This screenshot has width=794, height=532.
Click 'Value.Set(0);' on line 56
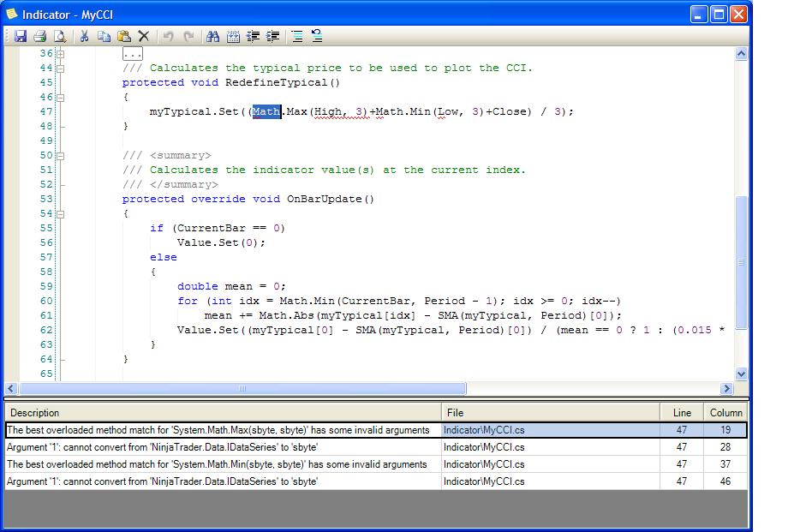point(221,242)
